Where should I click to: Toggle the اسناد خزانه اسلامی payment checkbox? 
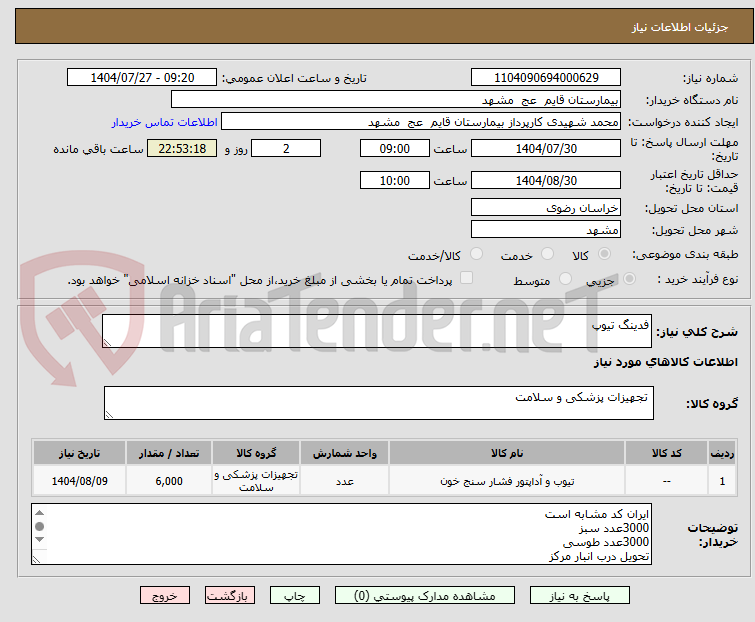coord(466,278)
